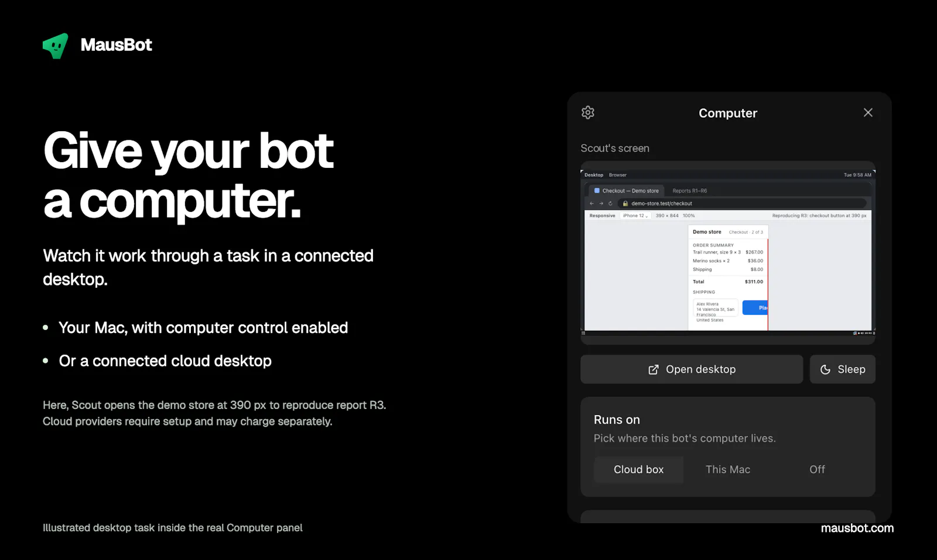The height and width of the screenshot is (560, 937).
Task: Click the mausbot.com link
Action: pyautogui.click(x=857, y=528)
